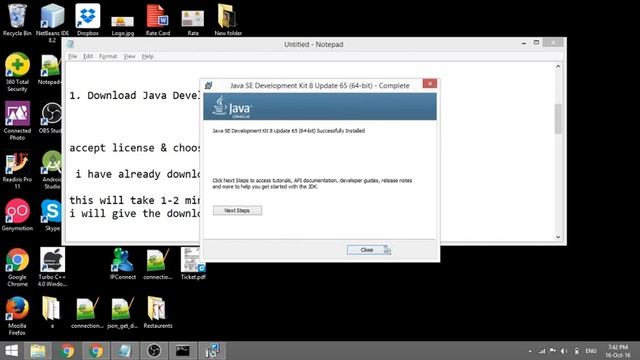
Task: Click the Notepad line "accept license & choos"
Action: 135,148
